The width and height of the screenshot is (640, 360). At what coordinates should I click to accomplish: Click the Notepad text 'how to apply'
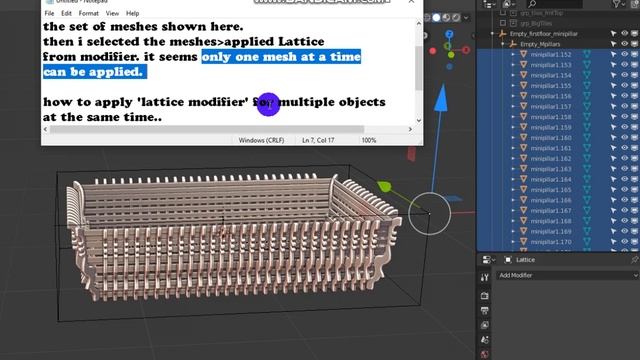(89, 102)
